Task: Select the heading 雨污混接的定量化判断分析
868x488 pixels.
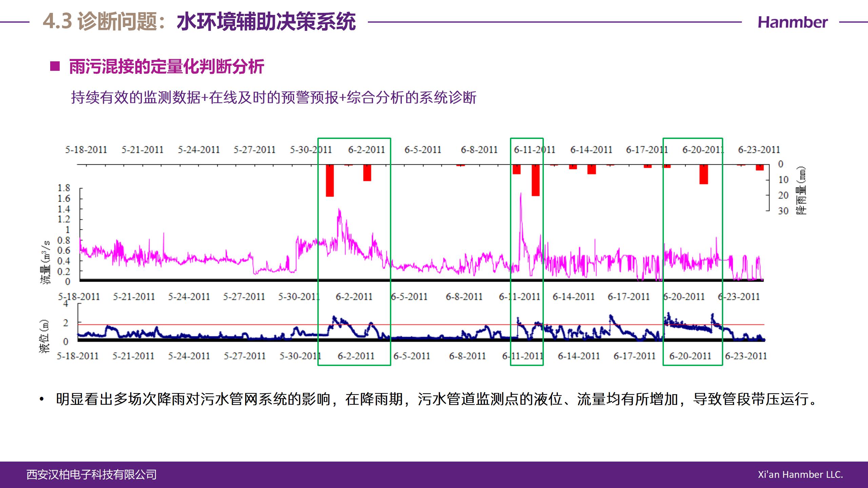Action: click(x=166, y=66)
